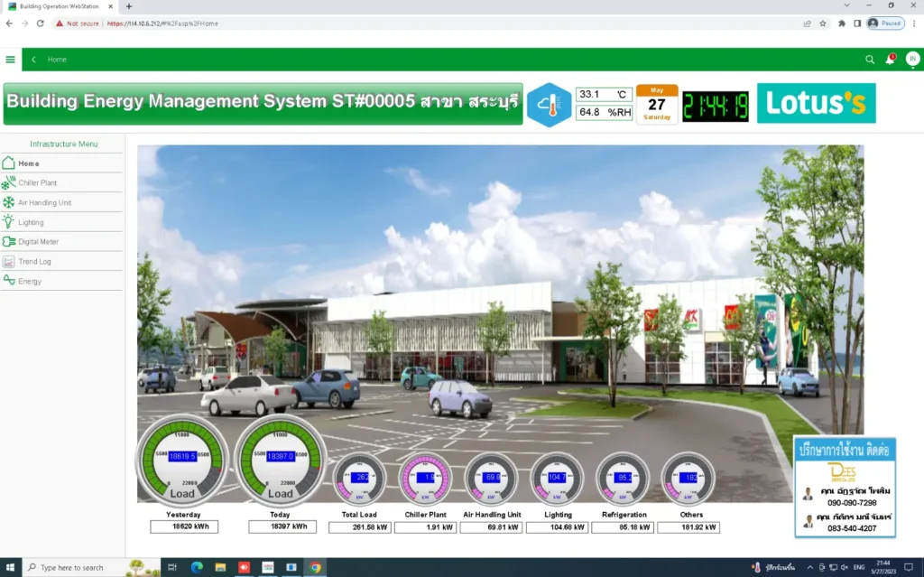Viewport: 924px width, 577px height.
Task: Click the Others kW gauge
Action: [688, 479]
